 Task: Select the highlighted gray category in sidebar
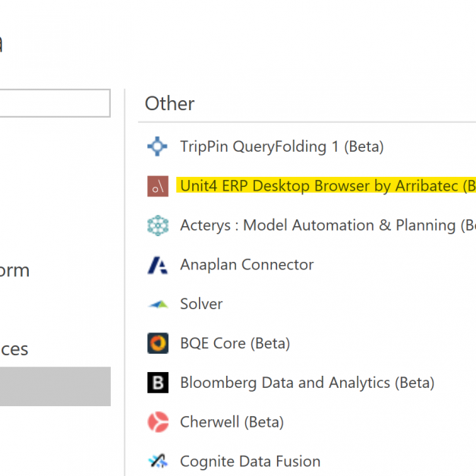[55, 386]
